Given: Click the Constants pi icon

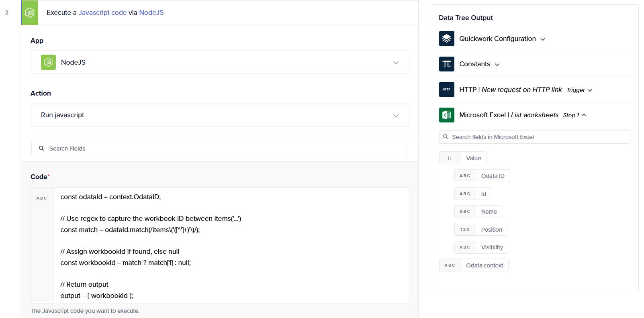Looking at the screenshot, I should 446,64.
